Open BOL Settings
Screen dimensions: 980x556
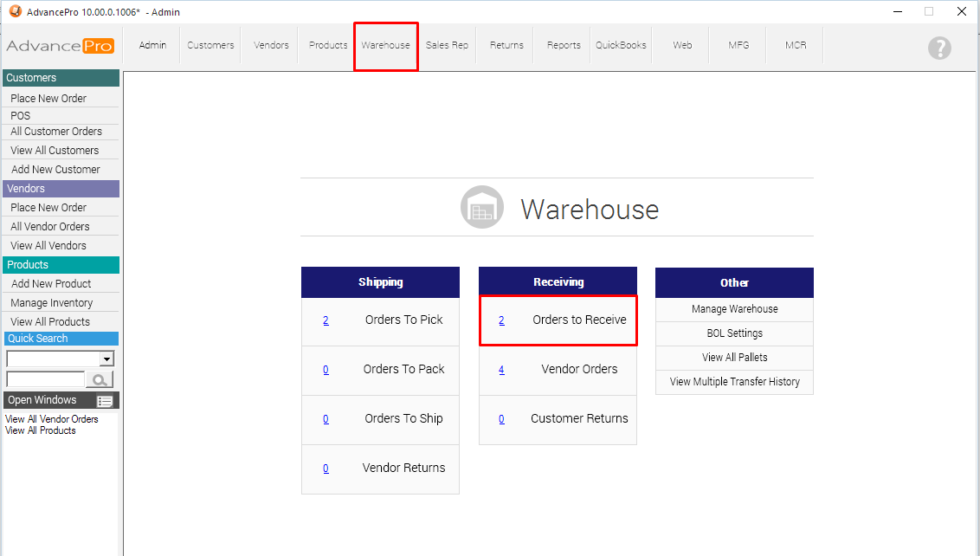(734, 333)
